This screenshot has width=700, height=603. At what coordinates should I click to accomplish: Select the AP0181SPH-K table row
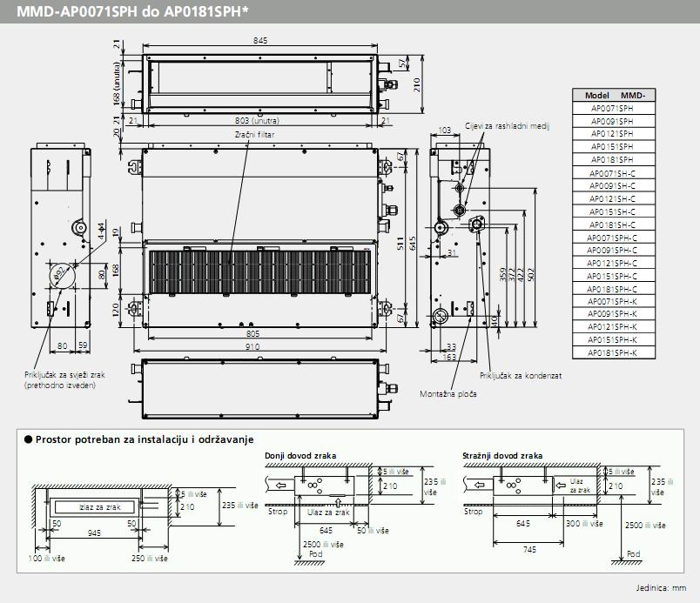614,353
